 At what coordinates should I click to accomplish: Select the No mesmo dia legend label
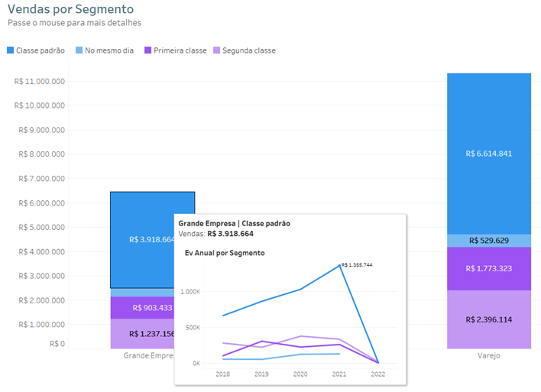tap(109, 50)
